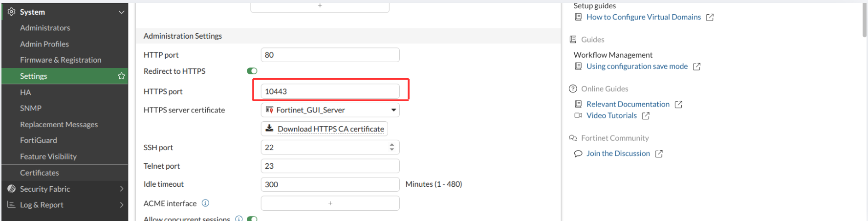Click the Fortinet_GUI_Server certificate icon
The width and height of the screenshot is (868, 221).
pos(269,110)
